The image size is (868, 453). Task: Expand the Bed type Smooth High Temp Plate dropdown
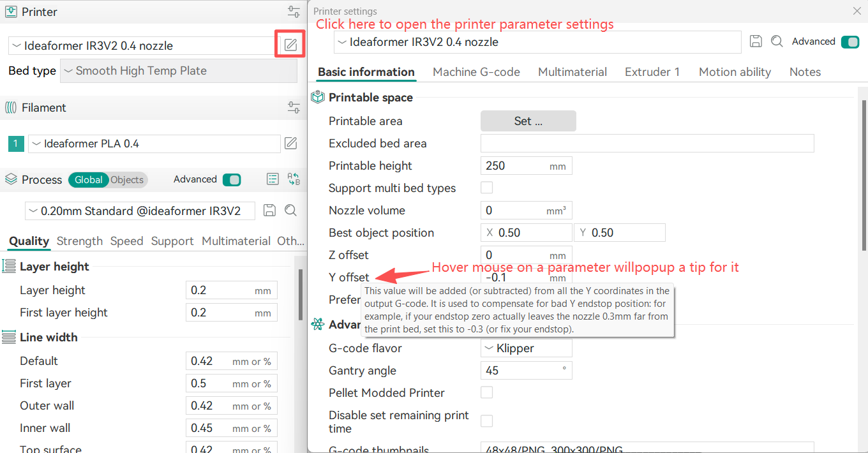(x=179, y=71)
